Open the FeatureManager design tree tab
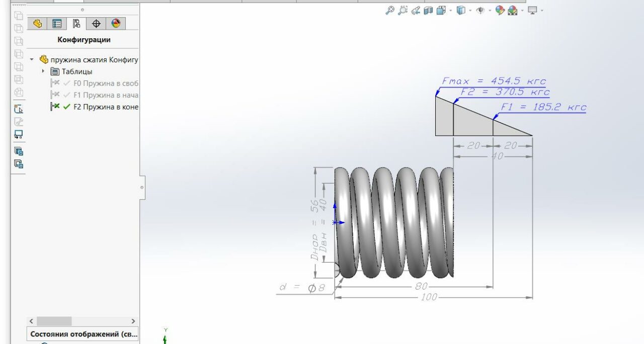The width and height of the screenshot is (644, 344). click(x=37, y=24)
